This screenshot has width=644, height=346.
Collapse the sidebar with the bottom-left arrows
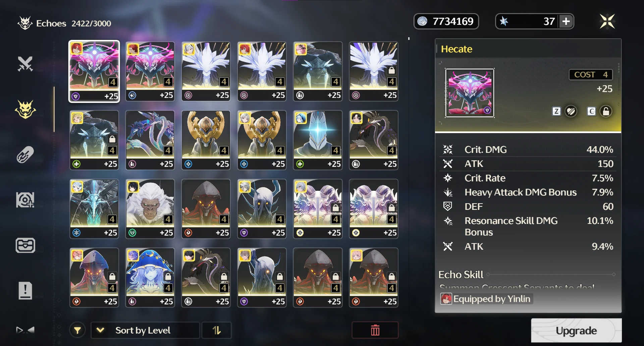coord(25,330)
